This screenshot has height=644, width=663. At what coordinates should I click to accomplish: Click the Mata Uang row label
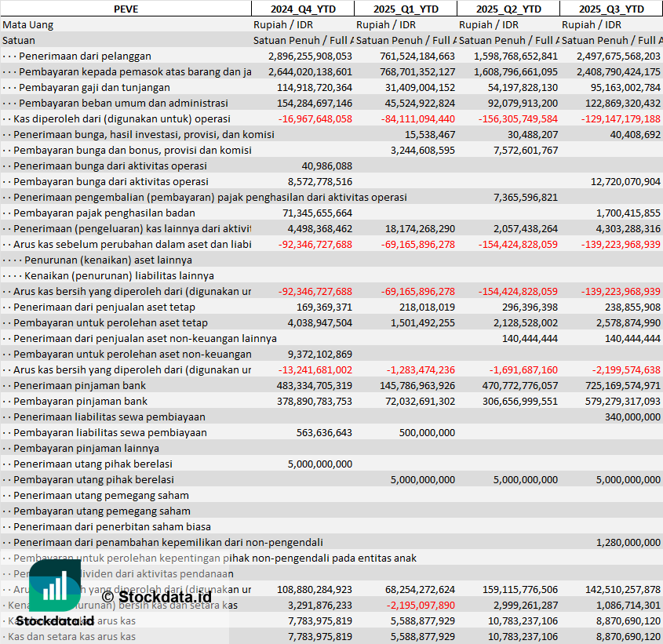[28, 25]
